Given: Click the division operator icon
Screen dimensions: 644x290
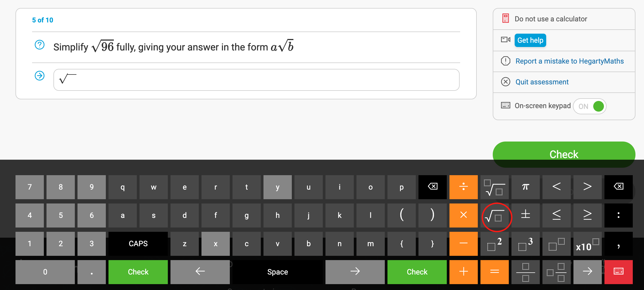Looking at the screenshot, I should 463,187.
